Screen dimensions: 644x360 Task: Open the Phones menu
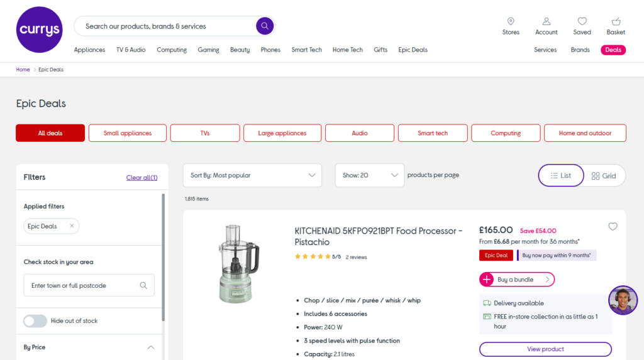pos(270,50)
